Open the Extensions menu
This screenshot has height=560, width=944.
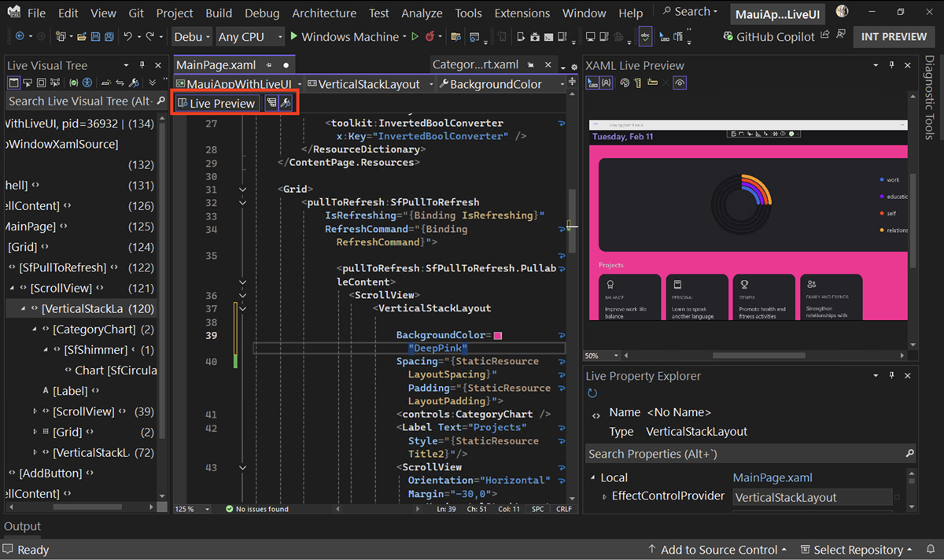(522, 13)
